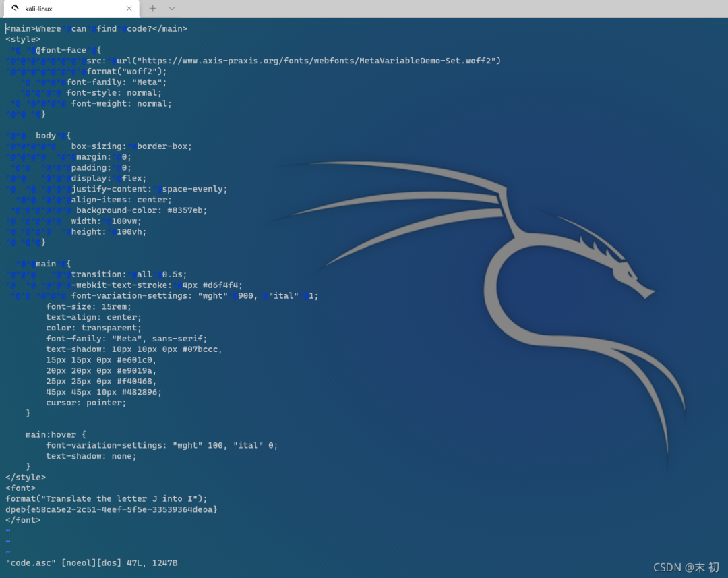The height and width of the screenshot is (578, 728).
Task: Click the "code.asc" vim status line
Action: pos(91,562)
